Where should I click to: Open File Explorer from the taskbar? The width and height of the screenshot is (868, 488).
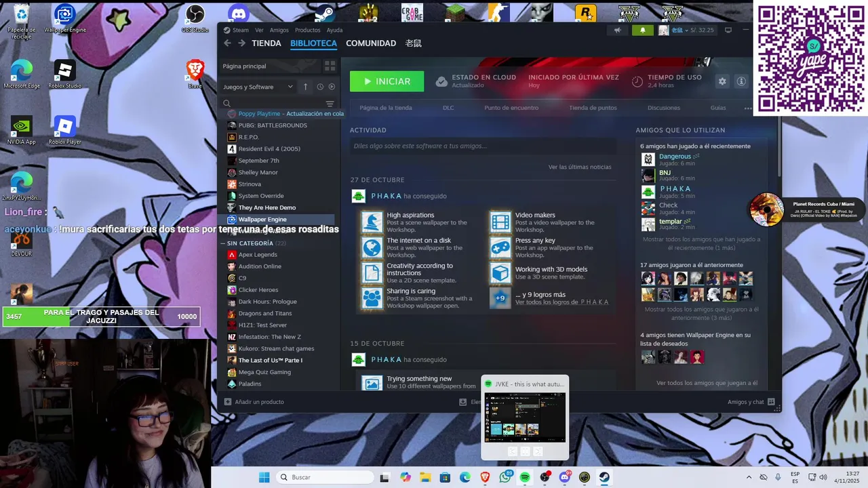(x=425, y=477)
